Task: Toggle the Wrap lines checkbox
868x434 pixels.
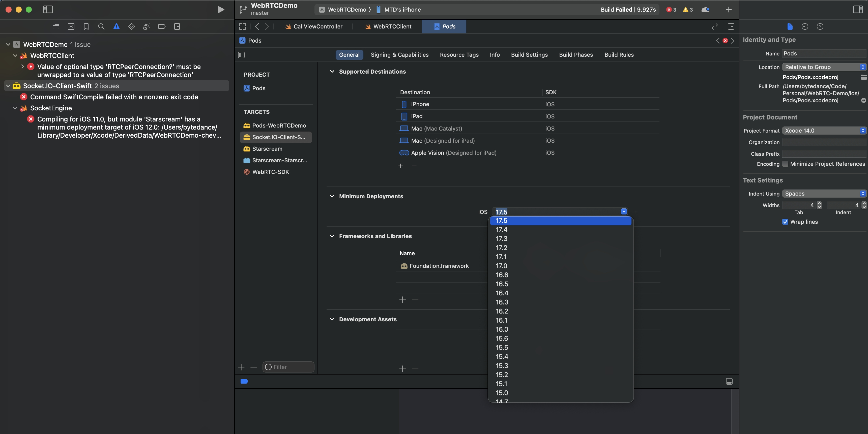Action: [x=785, y=222]
